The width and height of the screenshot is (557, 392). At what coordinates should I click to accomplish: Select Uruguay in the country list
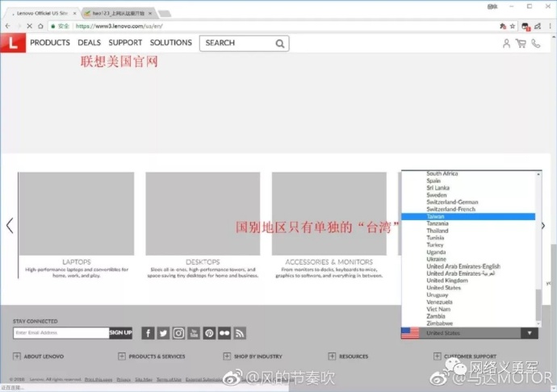tap(468, 294)
